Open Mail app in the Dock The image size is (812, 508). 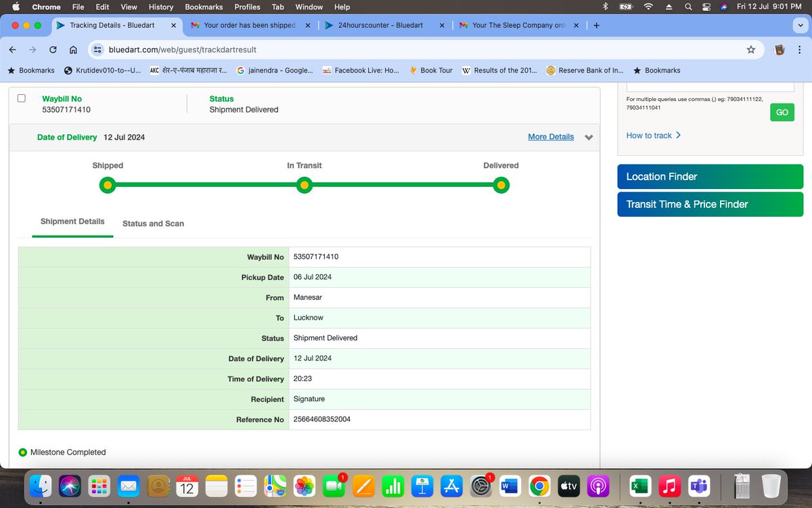[129, 486]
